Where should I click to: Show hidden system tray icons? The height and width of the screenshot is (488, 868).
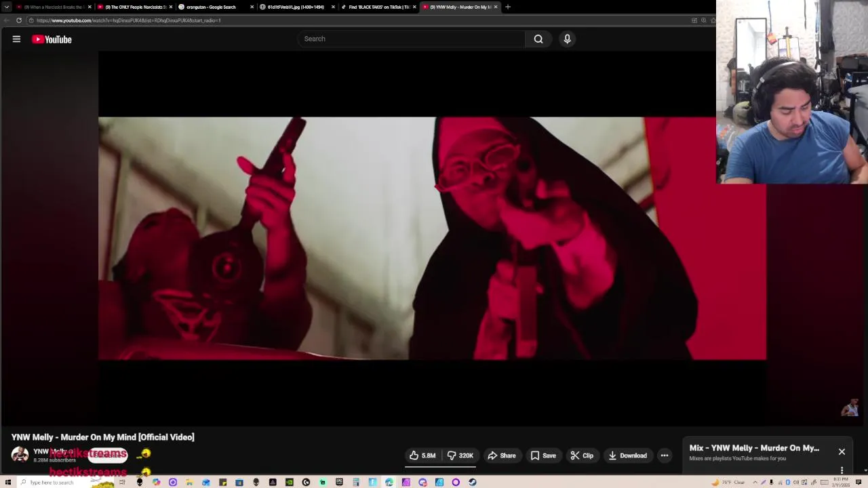tap(755, 482)
